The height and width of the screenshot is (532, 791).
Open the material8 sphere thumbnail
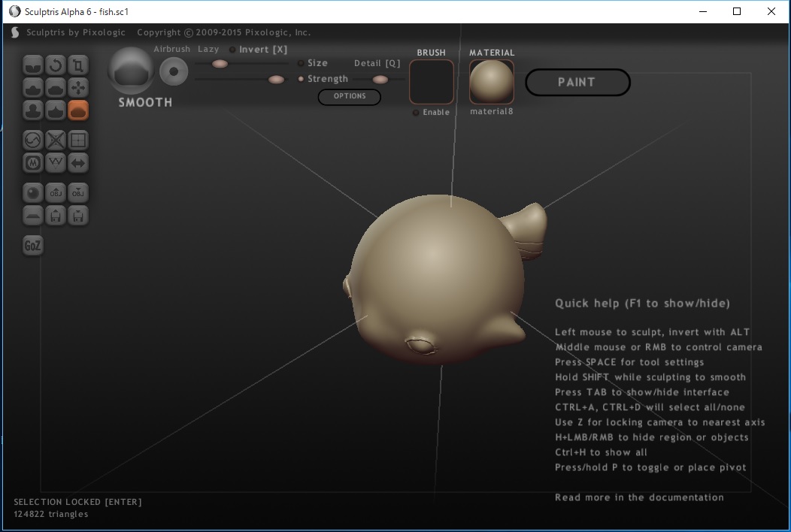point(492,82)
